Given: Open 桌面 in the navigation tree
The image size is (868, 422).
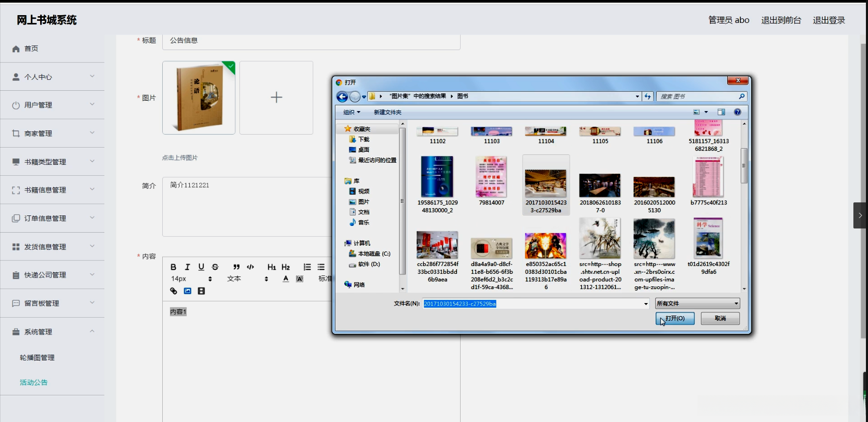Looking at the screenshot, I should [x=364, y=150].
